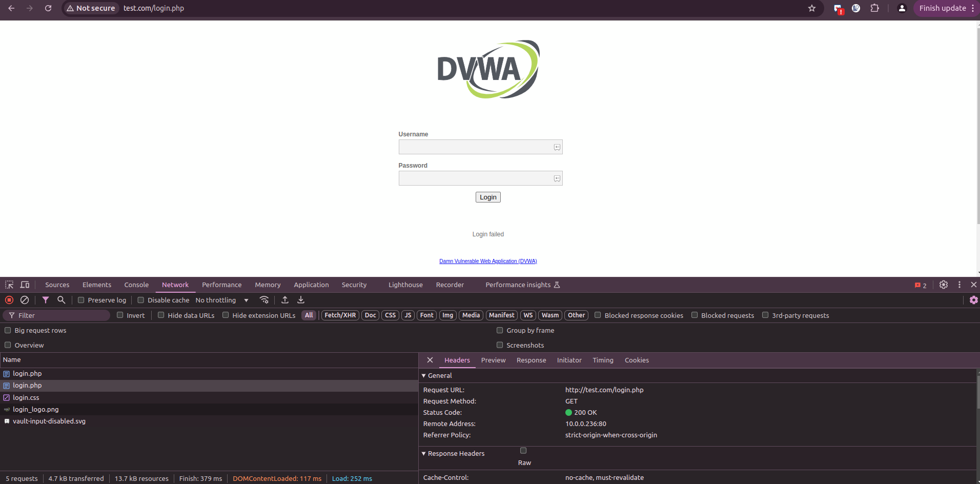Select vault-input-disabled.svg request

[x=209, y=421]
